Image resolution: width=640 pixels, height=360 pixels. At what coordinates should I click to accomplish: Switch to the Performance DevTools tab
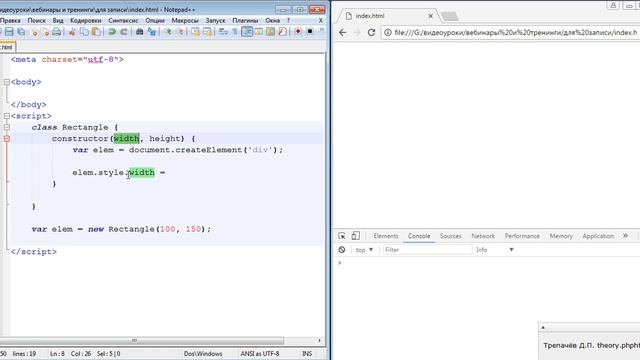pos(522,236)
